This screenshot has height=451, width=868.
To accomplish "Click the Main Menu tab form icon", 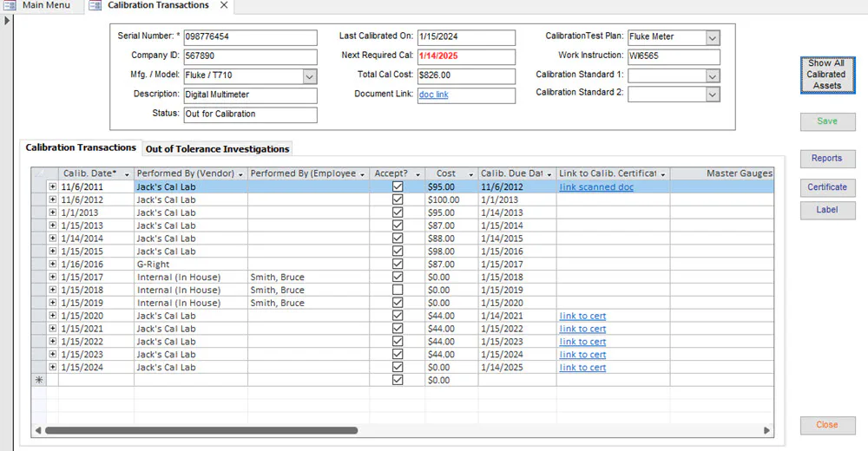I will 10,5.
